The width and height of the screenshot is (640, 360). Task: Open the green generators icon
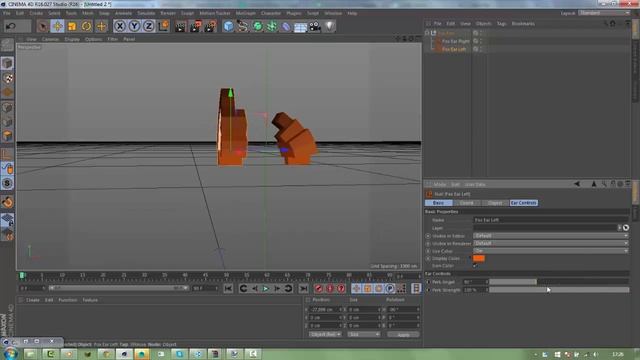point(257,27)
